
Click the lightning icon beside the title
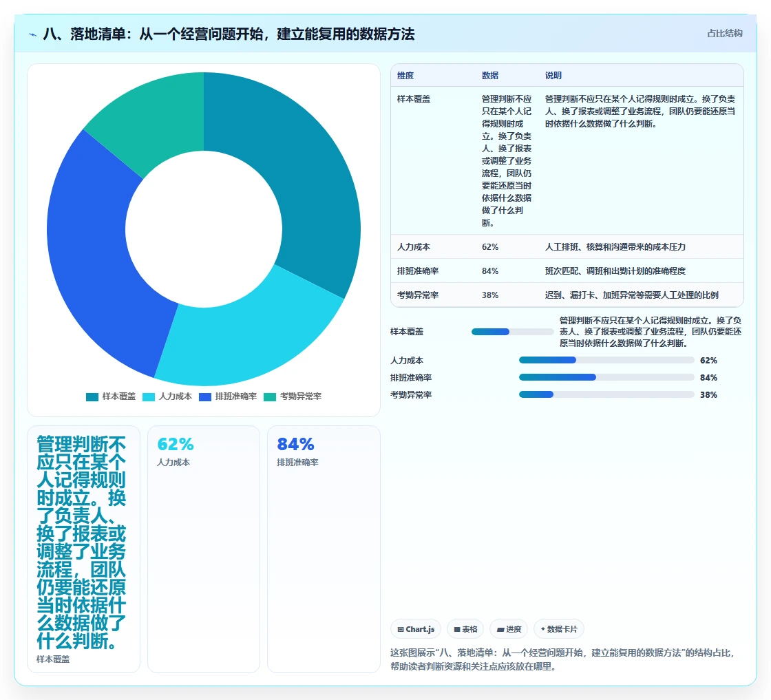point(33,34)
